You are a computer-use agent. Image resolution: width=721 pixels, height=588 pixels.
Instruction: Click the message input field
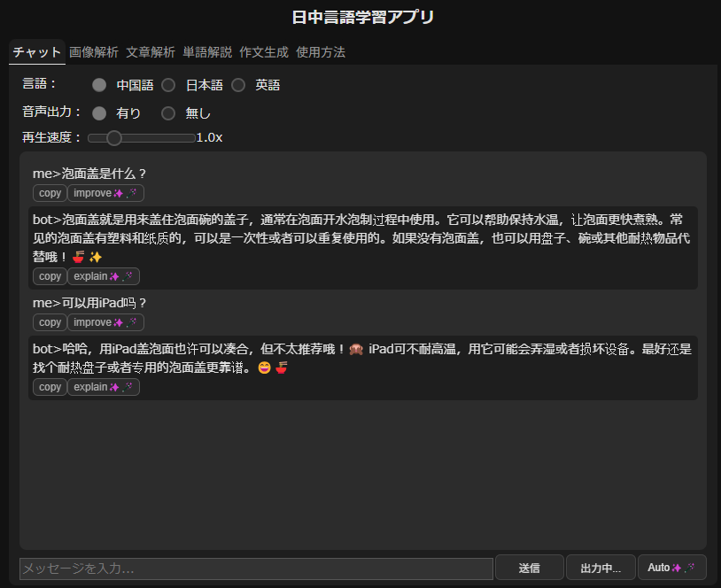tap(256, 568)
